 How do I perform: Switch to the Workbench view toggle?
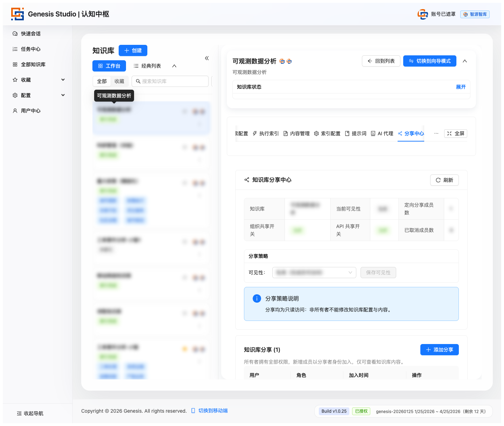click(x=109, y=66)
